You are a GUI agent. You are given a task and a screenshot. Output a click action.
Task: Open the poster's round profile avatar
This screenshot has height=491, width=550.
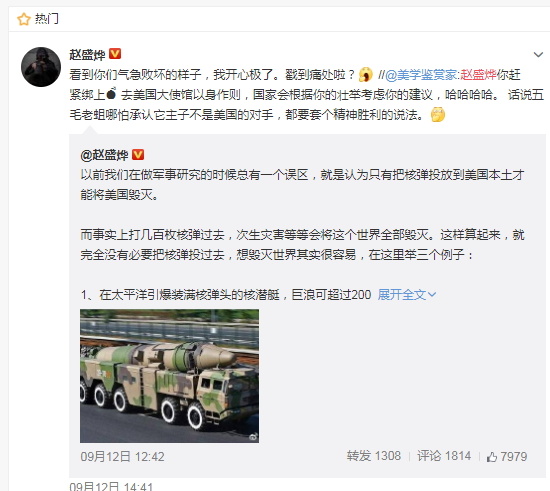pos(41,67)
